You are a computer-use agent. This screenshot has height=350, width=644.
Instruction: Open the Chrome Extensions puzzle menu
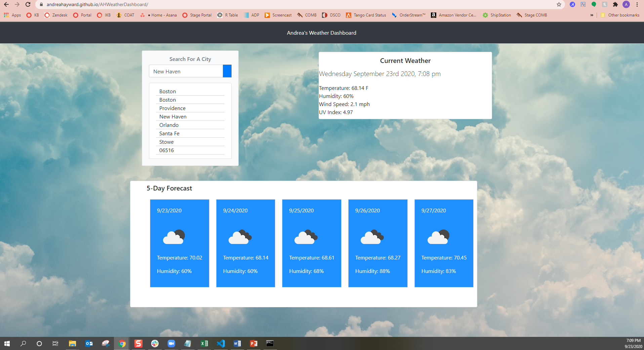tap(615, 4)
